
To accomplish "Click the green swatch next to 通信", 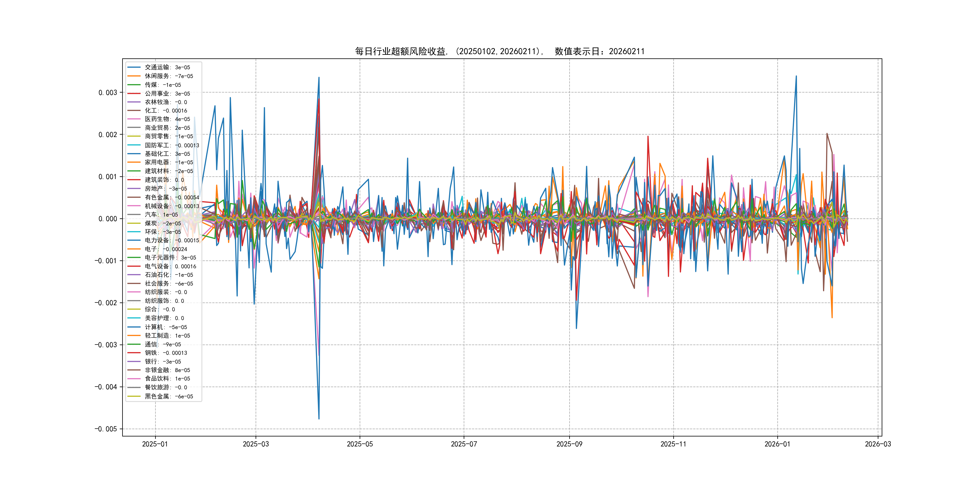I will (x=134, y=344).
